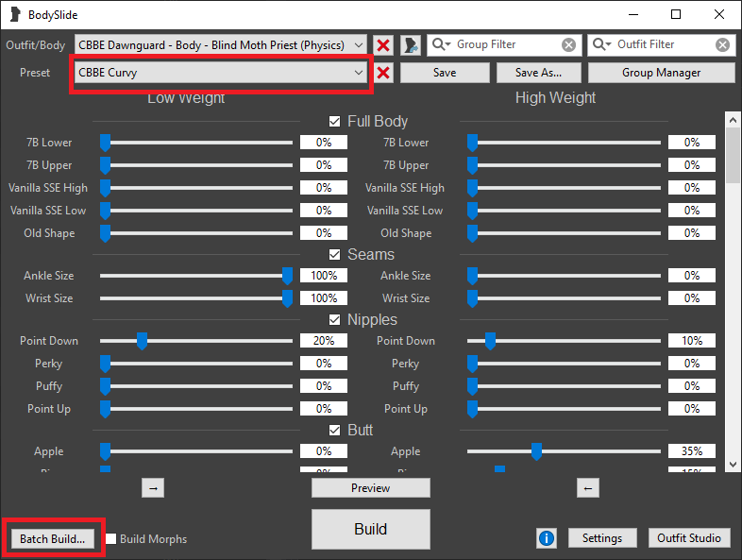The width and height of the screenshot is (742, 560).
Task: Open Batch Build... dialog
Action: pyautogui.click(x=53, y=538)
